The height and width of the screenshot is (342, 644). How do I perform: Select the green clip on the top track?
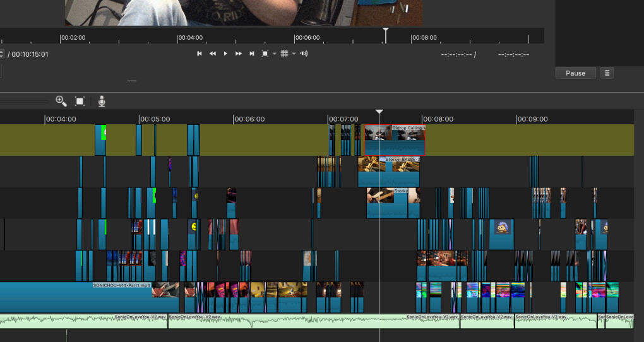tap(100, 140)
